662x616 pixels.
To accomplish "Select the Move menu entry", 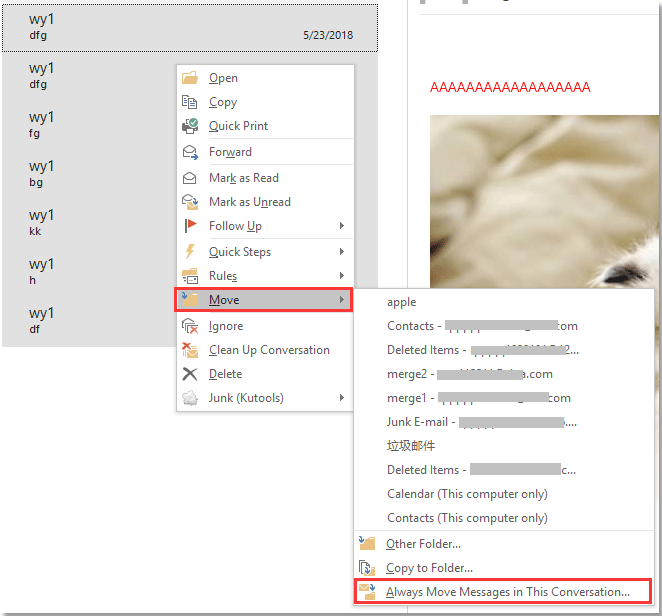I will click(x=264, y=300).
